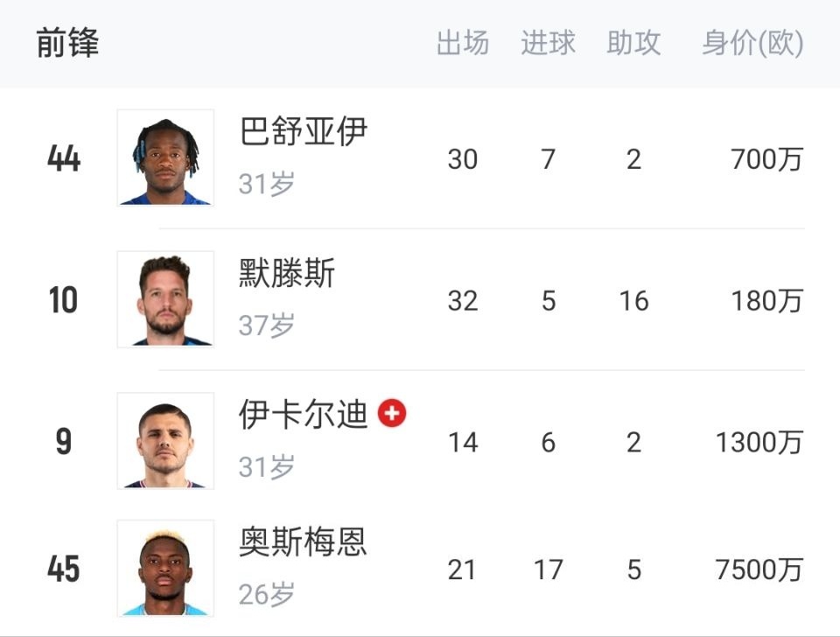Select player name 巴舒亚伊

303,132
